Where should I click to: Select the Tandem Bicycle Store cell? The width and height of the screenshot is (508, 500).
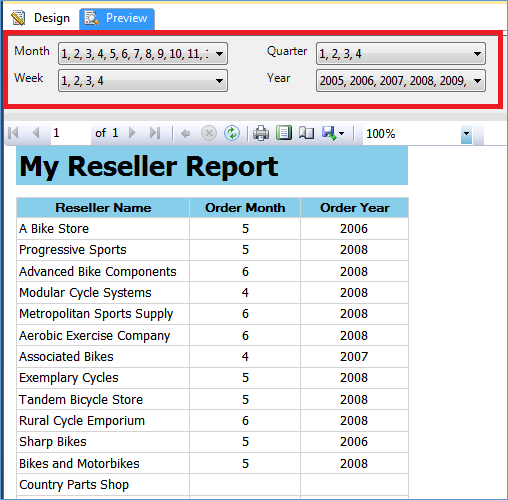pos(103,399)
